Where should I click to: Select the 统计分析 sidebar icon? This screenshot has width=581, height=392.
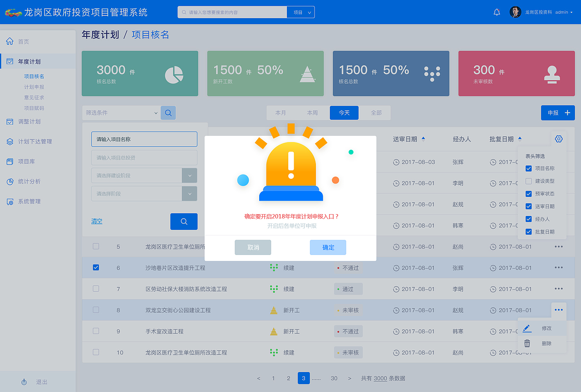point(10,181)
